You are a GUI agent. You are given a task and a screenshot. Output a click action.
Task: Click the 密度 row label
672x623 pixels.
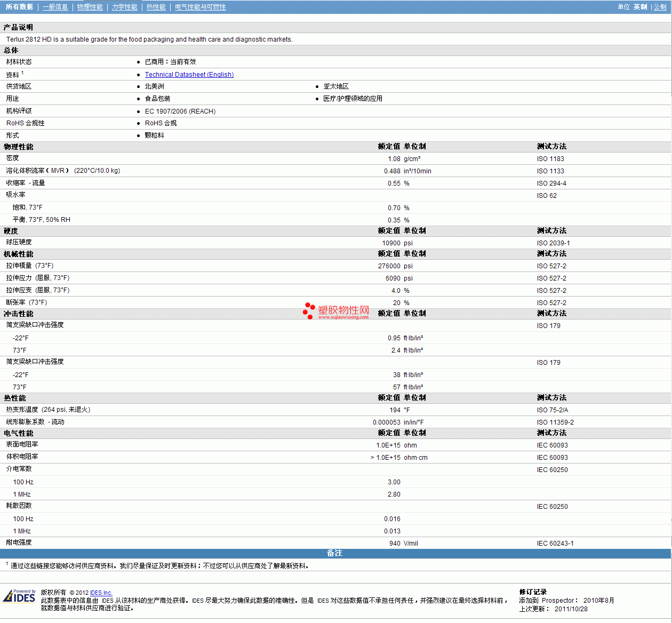pyautogui.click(x=12, y=158)
